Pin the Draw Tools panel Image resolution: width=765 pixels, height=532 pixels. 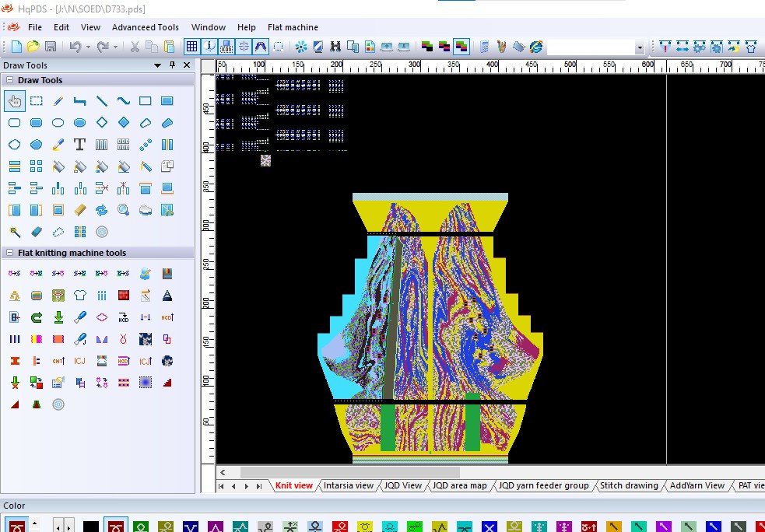click(173, 65)
